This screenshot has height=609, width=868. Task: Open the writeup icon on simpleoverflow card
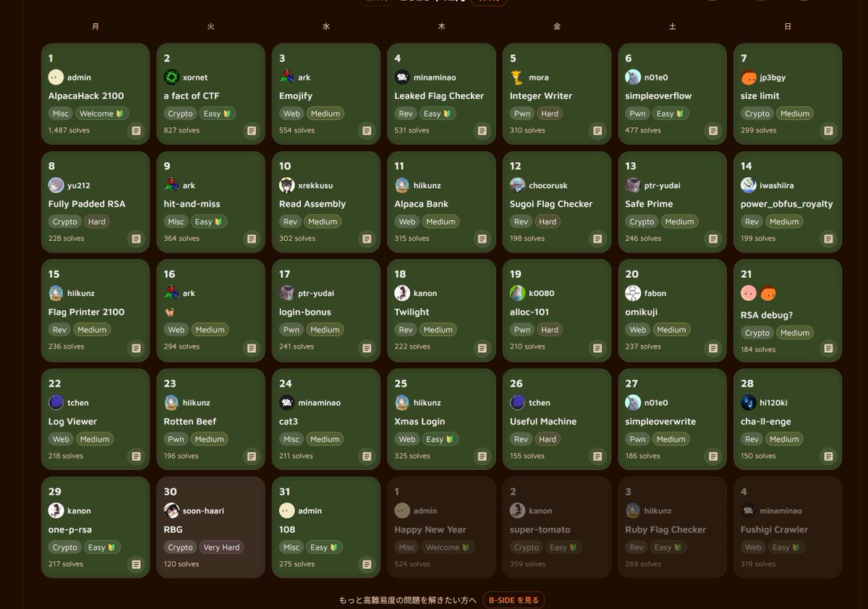tap(712, 131)
